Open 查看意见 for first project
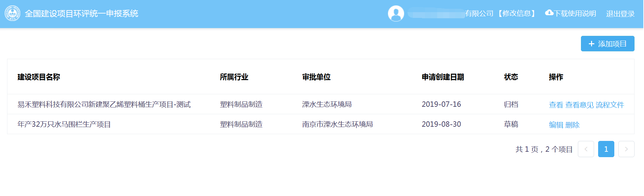Screen dimensions: 644x196 tap(579, 105)
